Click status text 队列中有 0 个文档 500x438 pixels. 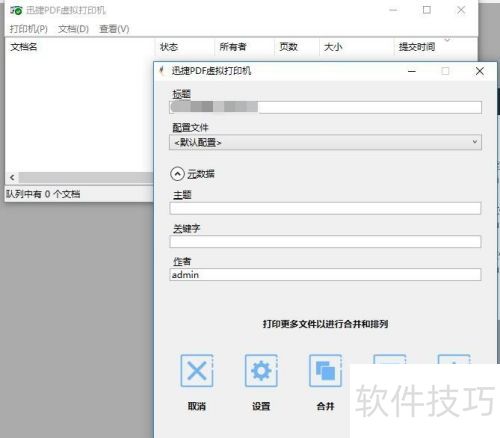[x=43, y=194]
